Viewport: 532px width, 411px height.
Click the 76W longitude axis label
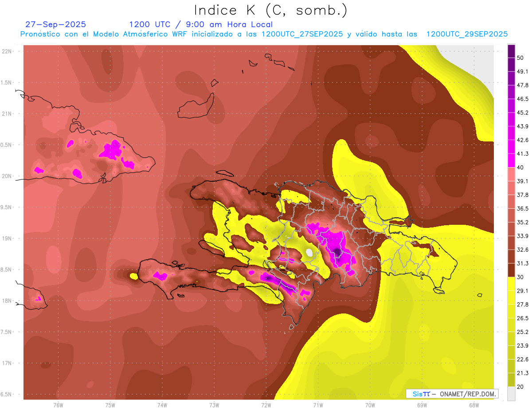coord(58,405)
